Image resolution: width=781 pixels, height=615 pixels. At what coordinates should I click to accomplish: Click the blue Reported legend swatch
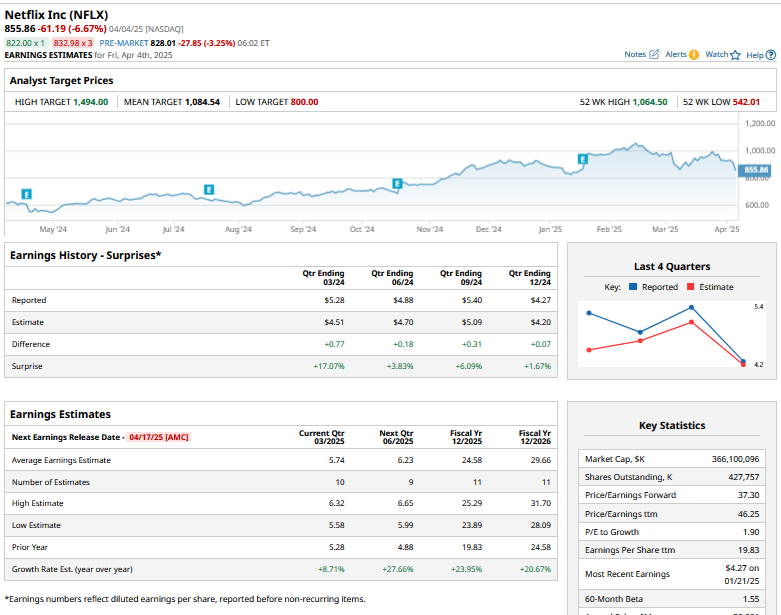[633, 287]
